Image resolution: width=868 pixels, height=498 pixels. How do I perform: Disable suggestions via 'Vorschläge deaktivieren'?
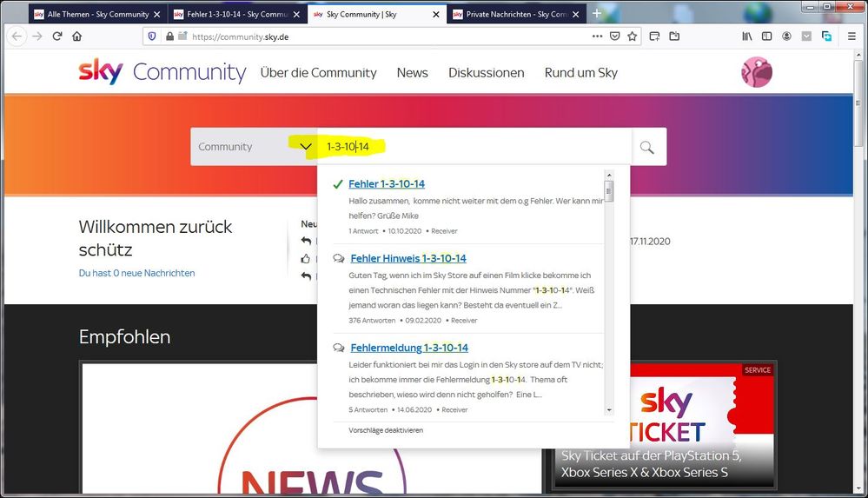pos(386,430)
